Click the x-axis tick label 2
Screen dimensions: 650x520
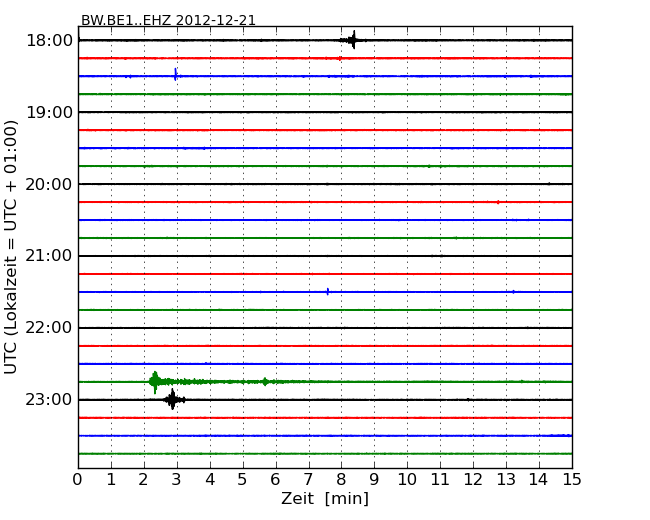pos(144,480)
